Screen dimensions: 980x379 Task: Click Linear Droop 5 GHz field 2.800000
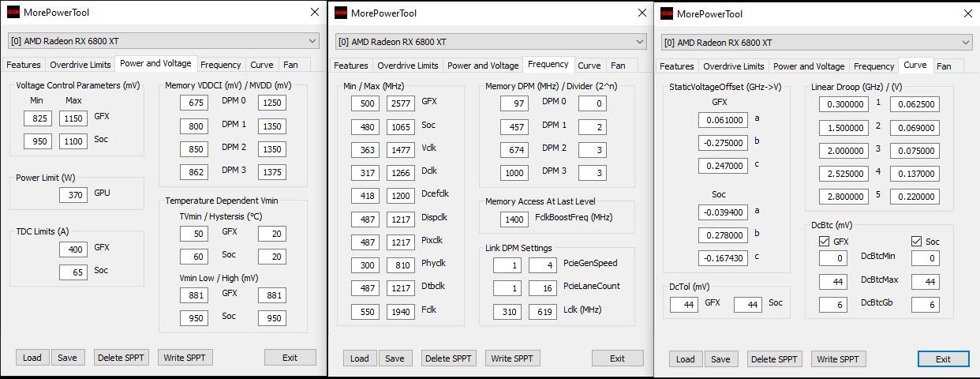[843, 197]
